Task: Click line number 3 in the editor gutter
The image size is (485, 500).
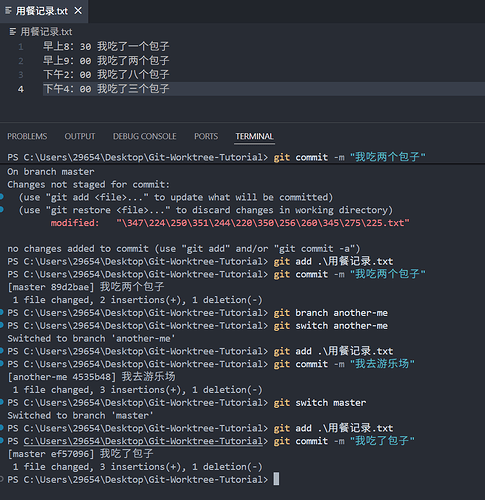Action: point(21,75)
